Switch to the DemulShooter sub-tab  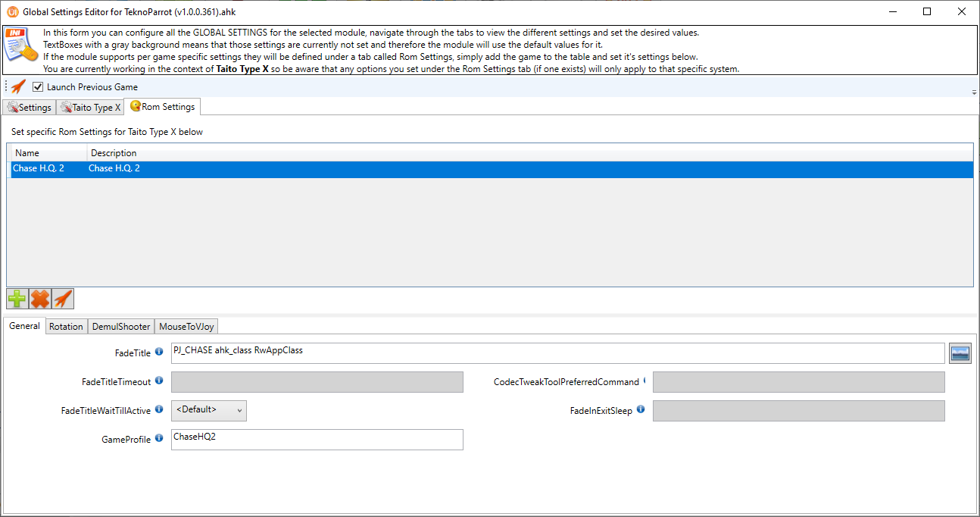[x=121, y=327]
